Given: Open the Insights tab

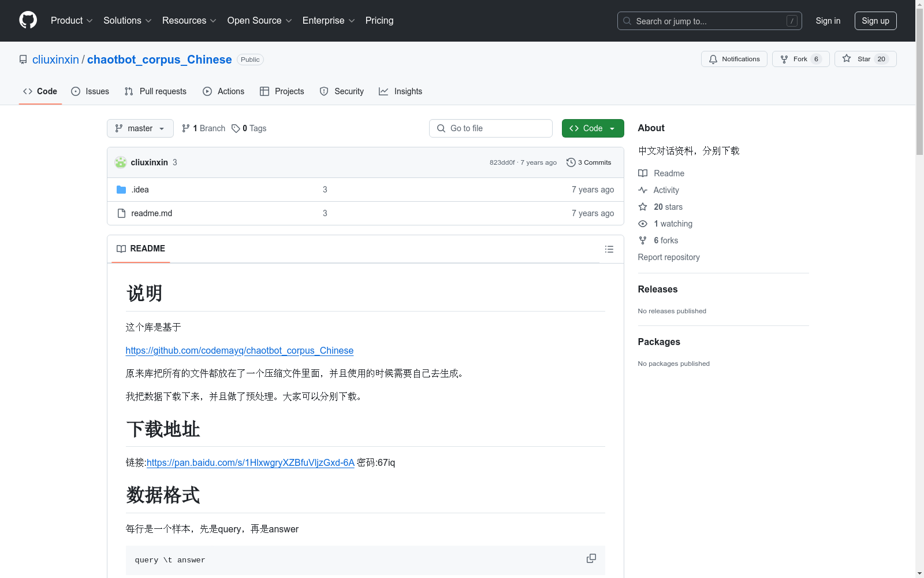Looking at the screenshot, I should (x=401, y=91).
